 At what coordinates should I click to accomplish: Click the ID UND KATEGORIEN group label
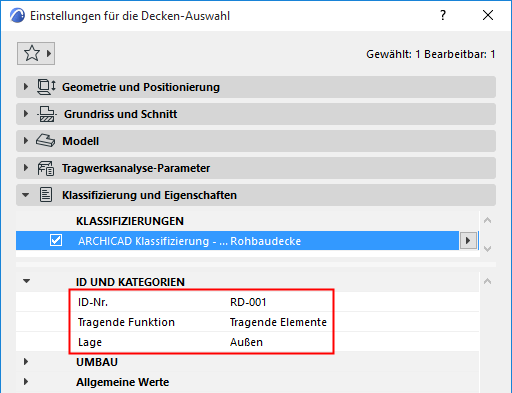[x=130, y=282]
